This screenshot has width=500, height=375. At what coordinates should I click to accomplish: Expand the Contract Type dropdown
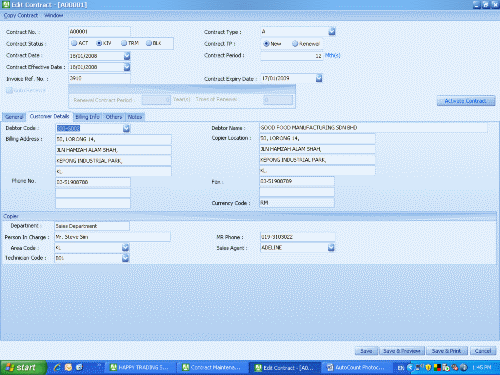332,31
